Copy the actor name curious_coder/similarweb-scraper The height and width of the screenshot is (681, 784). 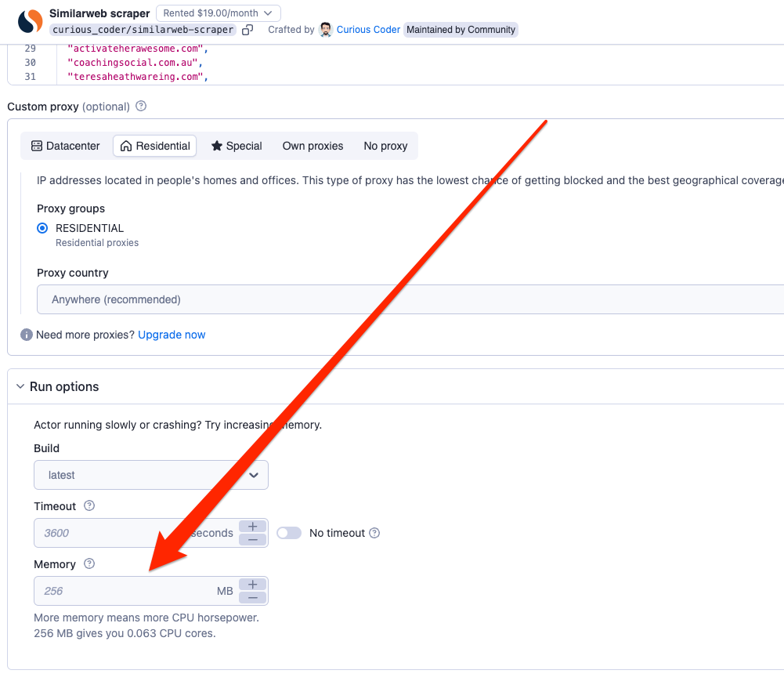pyautogui.click(x=247, y=30)
